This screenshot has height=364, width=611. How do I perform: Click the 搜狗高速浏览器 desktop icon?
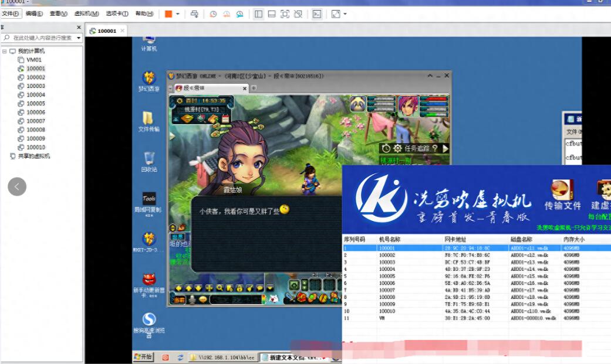[x=149, y=326]
